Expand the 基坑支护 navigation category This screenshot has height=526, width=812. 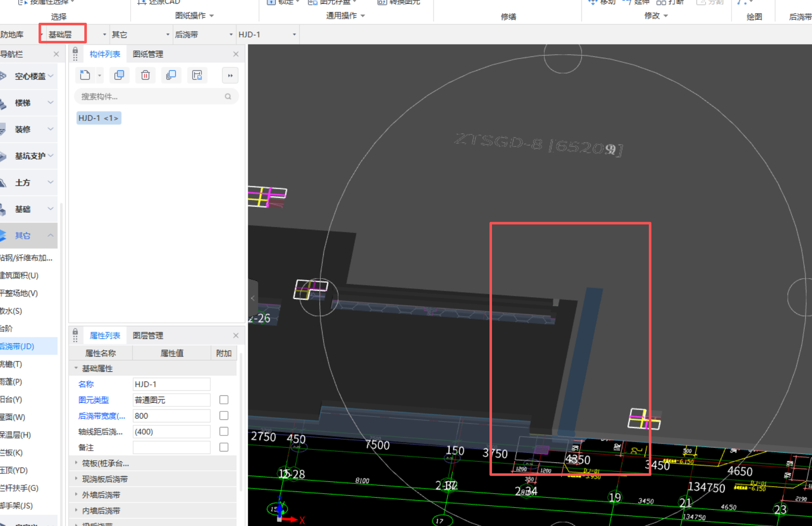click(30, 156)
